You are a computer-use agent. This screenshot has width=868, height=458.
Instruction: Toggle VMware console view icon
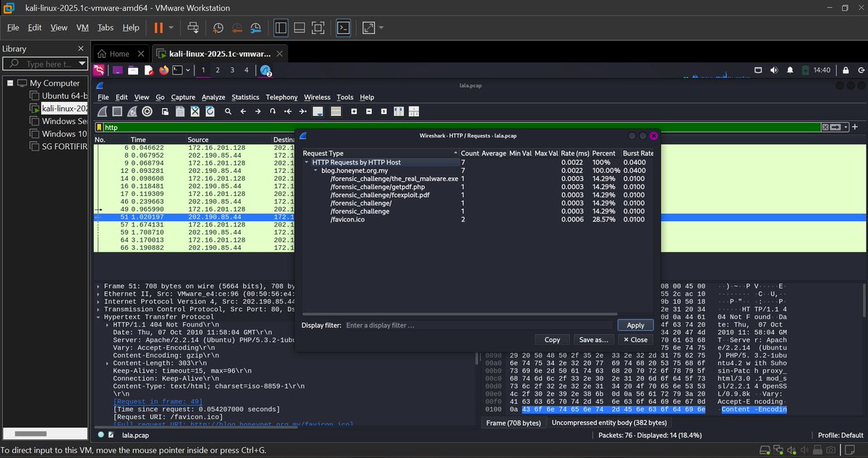click(345, 27)
